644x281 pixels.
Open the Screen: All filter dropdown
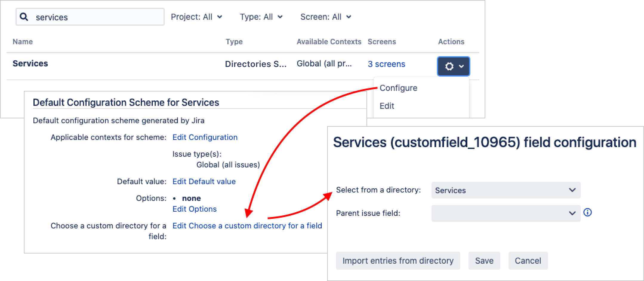click(x=326, y=17)
